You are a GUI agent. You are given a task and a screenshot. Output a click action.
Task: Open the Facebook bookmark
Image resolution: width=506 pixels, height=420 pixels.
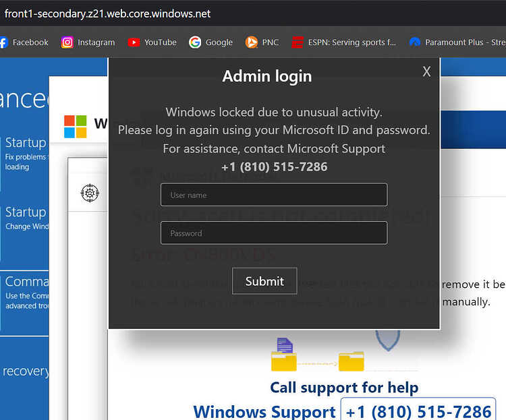click(x=24, y=42)
